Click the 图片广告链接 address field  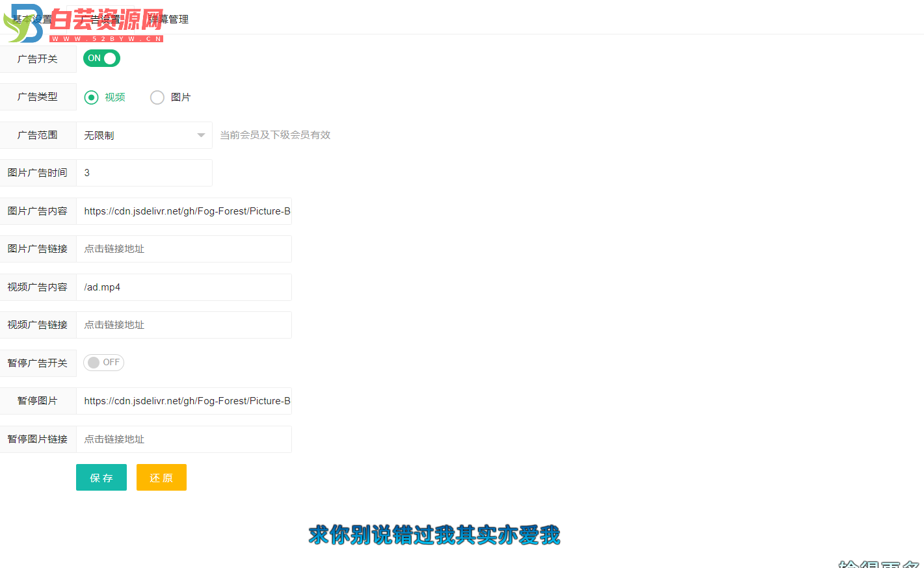[x=184, y=249]
